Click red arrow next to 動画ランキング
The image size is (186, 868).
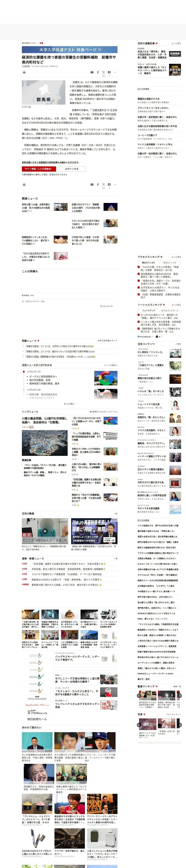[156, 686]
